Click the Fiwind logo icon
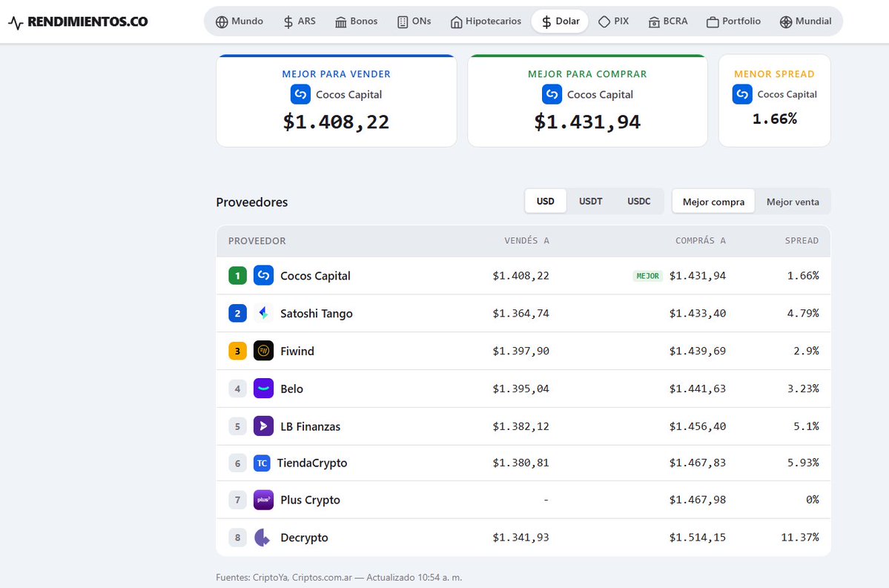889x588 pixels. tap(263, 351)
